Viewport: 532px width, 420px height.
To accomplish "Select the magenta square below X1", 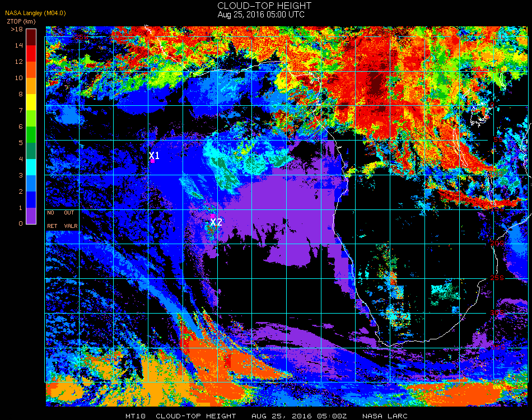I will (x=153, y=161).
